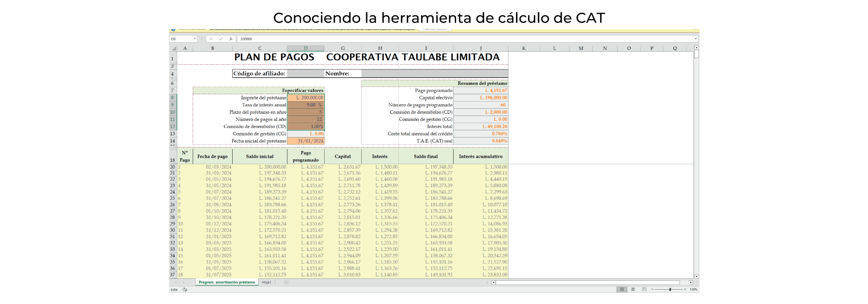
Task: Switch to Hoja1 sheet tab
Action: [x=266, y=282]
